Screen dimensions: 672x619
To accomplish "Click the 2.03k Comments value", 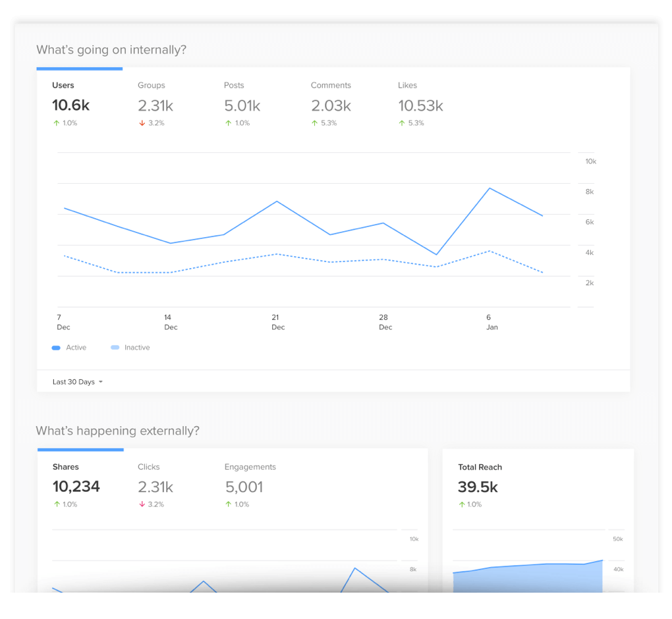I will 331,105.
